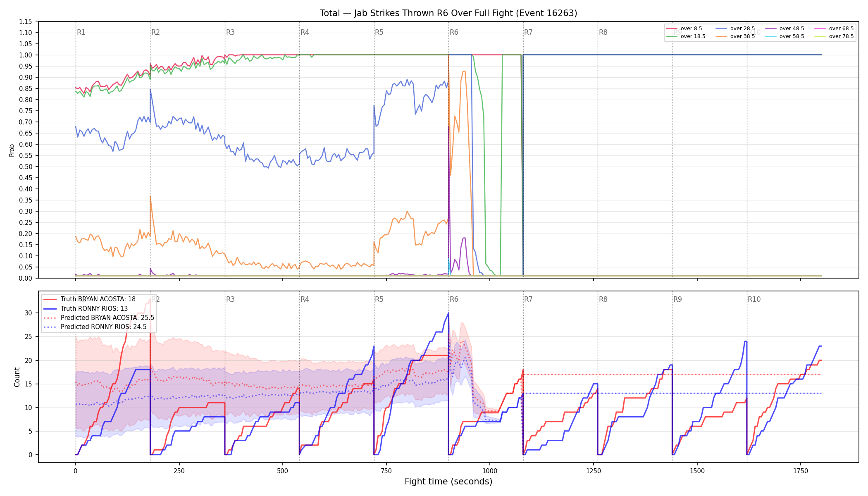Image resolution: width=868 pixels, height=496 pixels.
Task: Click the R2 round marker in the probability chart
Action: [155, 32]
